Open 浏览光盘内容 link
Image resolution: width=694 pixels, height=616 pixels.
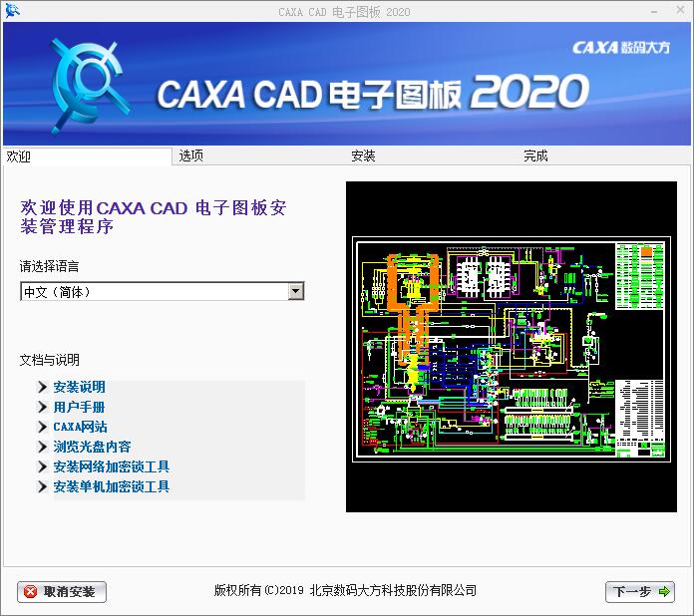point(92,447)
